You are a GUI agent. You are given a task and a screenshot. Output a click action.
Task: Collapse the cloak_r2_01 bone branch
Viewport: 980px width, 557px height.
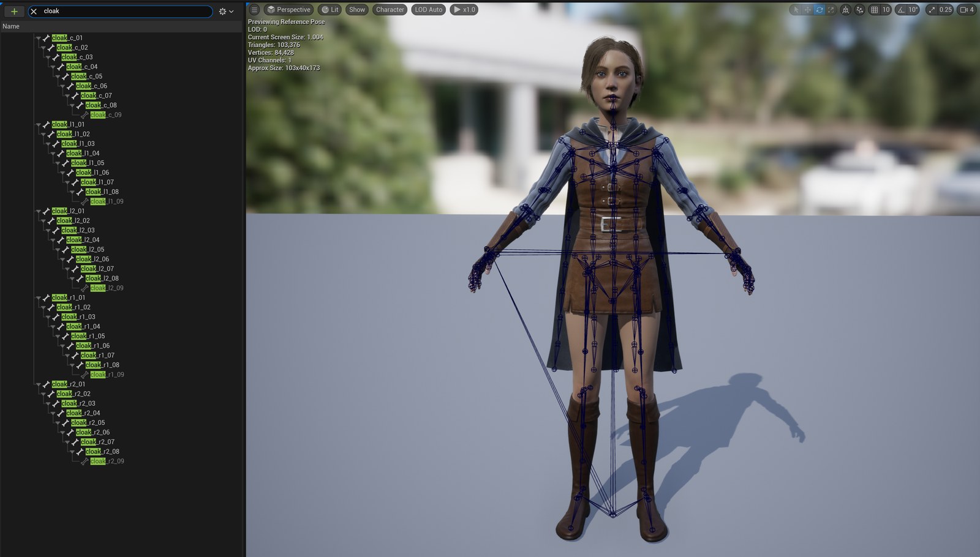click(x=38, y=384)
